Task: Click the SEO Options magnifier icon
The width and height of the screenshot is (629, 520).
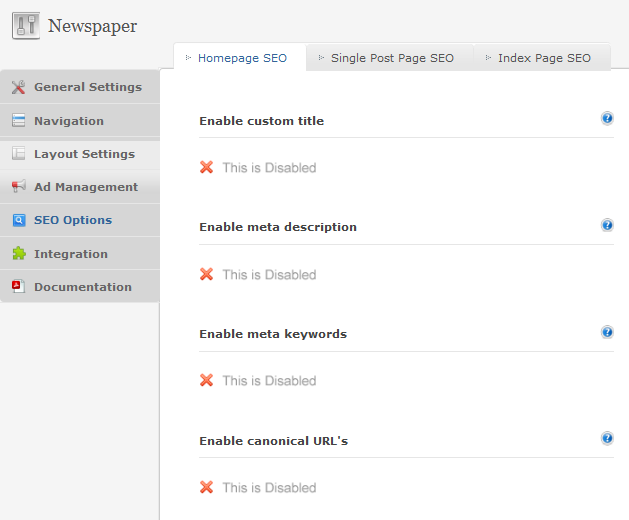Action: 19,220
